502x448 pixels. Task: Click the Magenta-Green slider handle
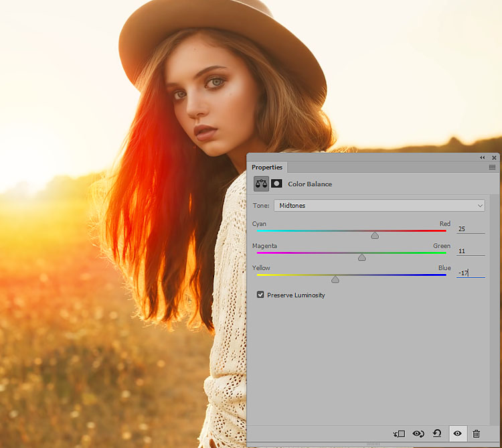(361, 257)
